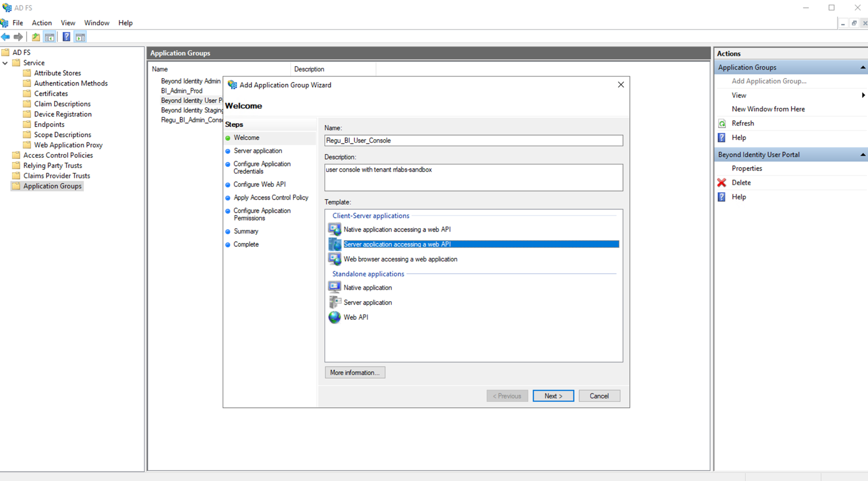Cancel the Add Application Group Wizard
The width and height of the screenshot is (868, 481).
point(599,396)
